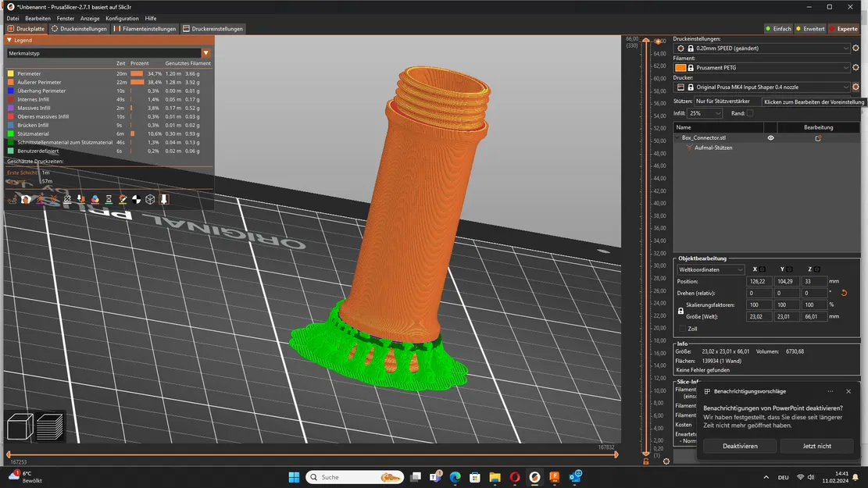Switch to the Filamenteinstellungen tab
868x488 pixels.
click(x=145, y=29)
